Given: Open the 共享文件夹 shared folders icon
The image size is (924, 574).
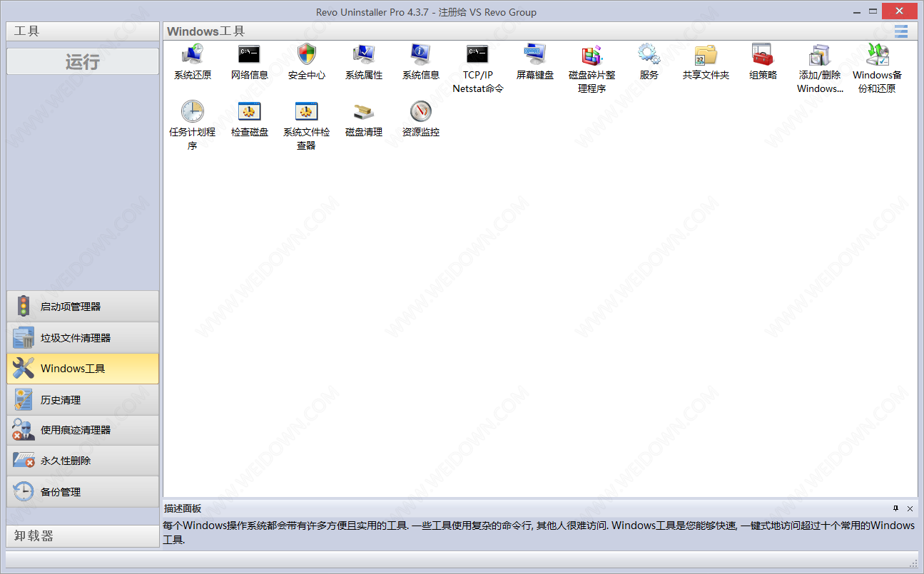Looking at the screenshot, I should click(x=706, y=55).
